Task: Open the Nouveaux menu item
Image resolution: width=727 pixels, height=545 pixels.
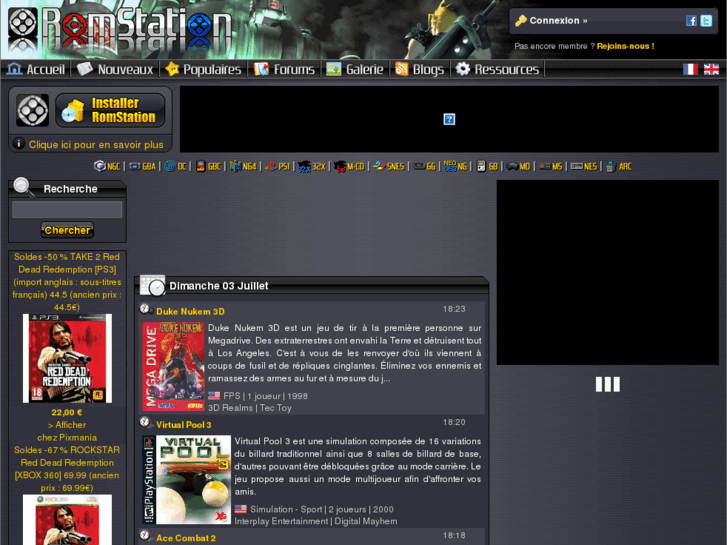Action: point(115,70)
